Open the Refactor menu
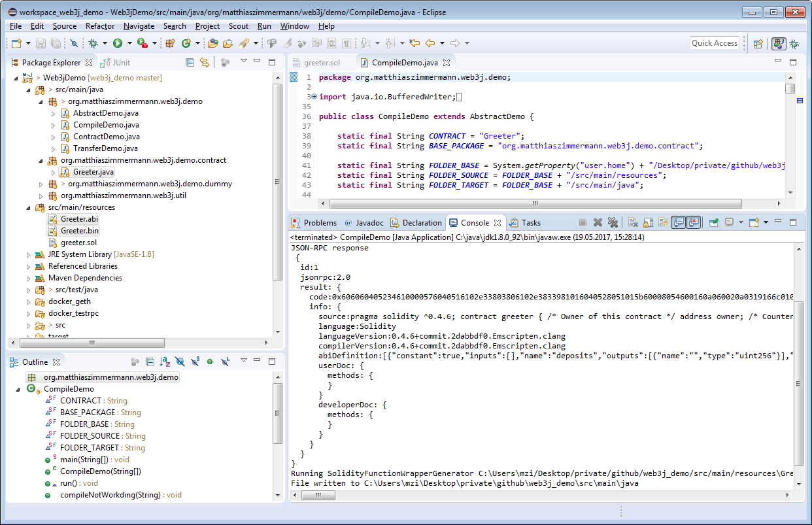The image size is (812, 525). 100,26
